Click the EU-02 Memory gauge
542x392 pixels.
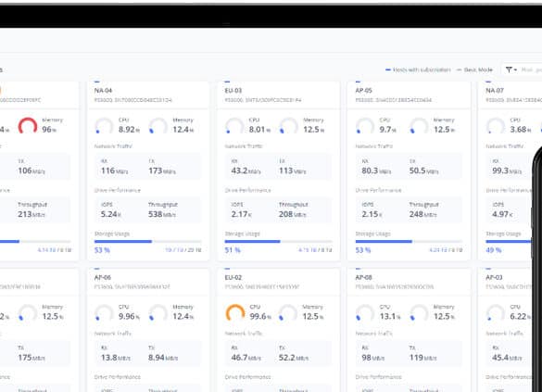[288, 313]
